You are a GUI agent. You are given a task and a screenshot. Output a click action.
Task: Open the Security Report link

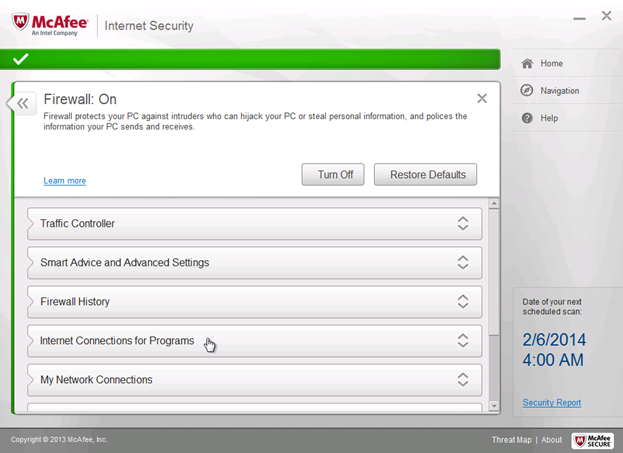point(551,403)
